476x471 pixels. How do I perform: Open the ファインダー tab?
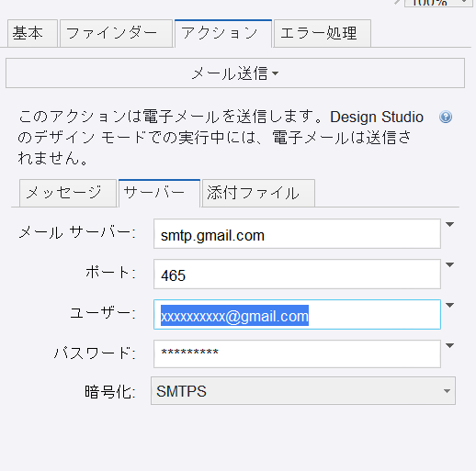(x=116, y=33)
